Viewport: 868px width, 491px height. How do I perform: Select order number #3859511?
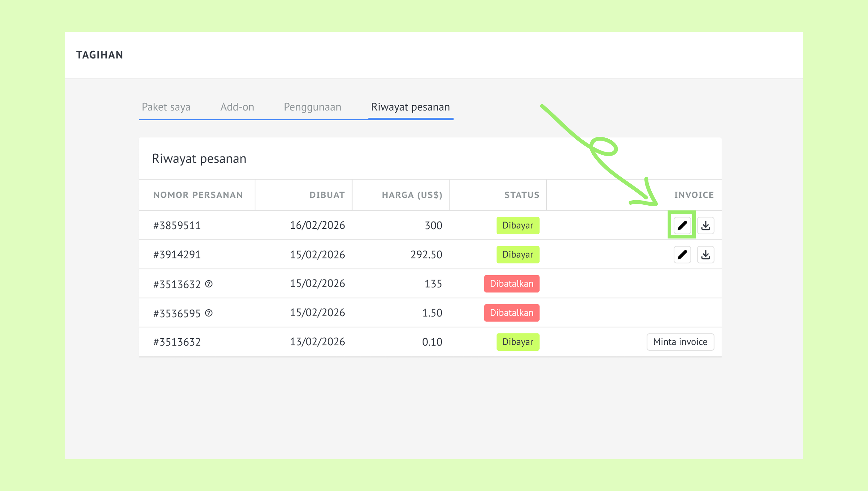pos(177,225)
